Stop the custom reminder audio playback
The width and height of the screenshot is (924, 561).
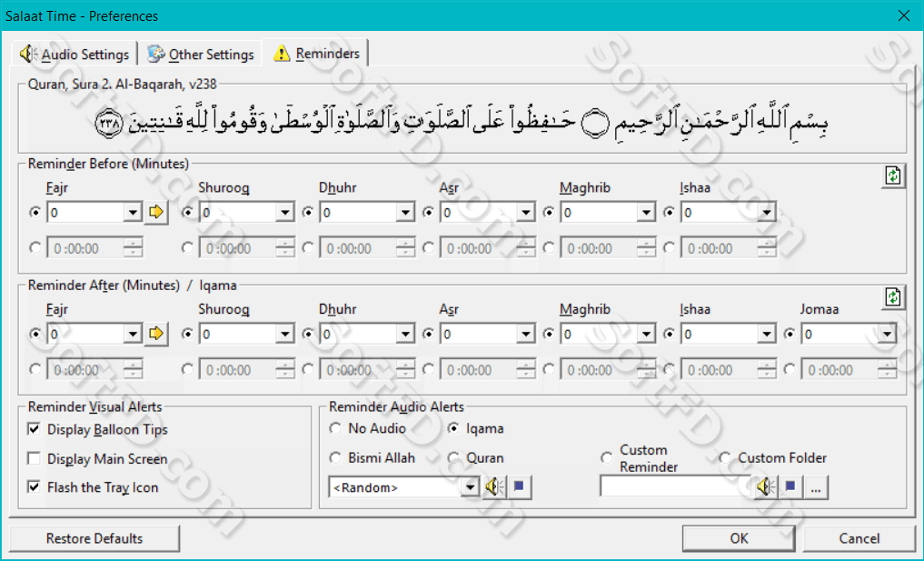point(790,487)
